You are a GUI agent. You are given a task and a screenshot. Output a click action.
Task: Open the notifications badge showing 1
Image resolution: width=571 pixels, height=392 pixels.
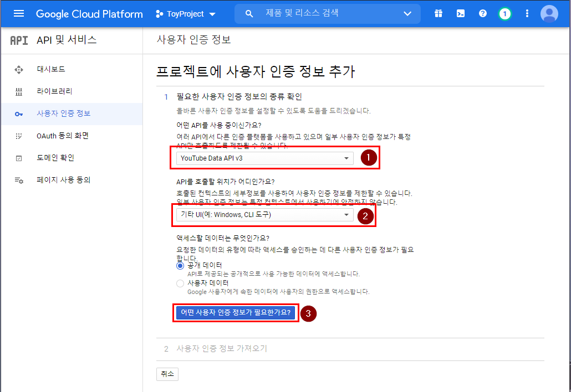(504, 14)
